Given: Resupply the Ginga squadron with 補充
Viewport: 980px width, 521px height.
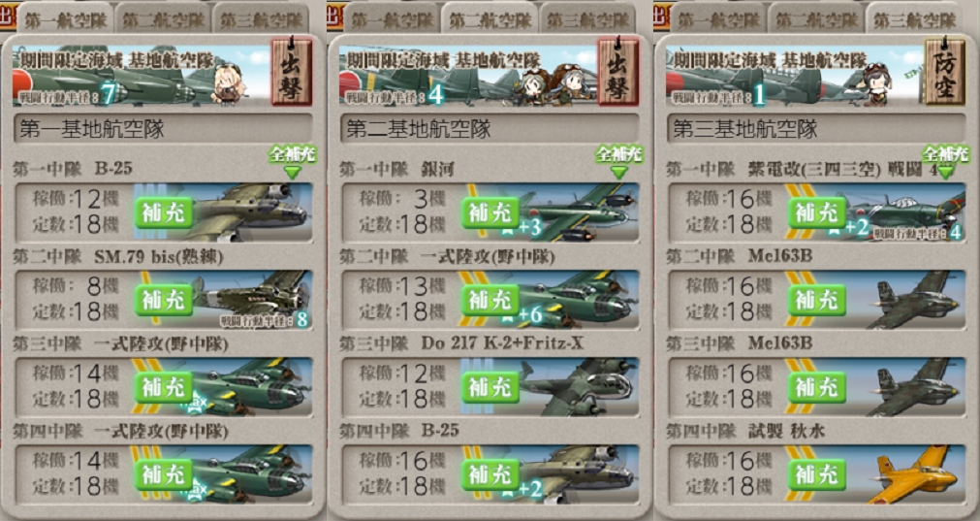Looking at the screenshot, I should (490, 212).
